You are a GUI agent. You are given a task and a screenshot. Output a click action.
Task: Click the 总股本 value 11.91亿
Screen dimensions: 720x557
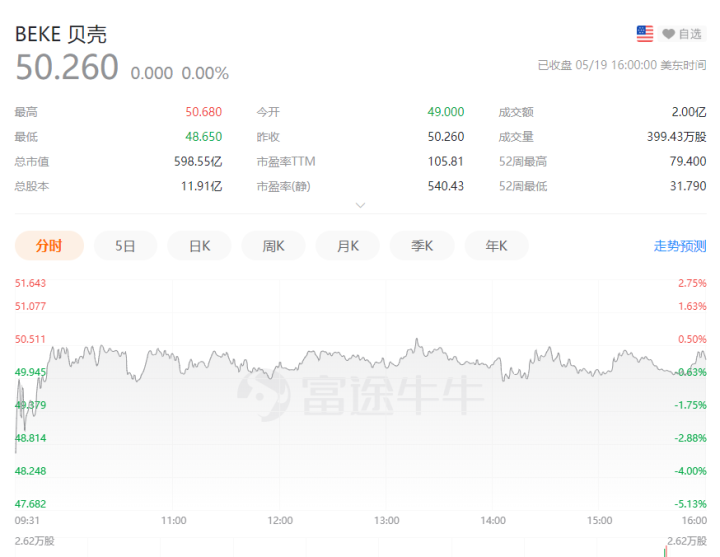(202, 186)
